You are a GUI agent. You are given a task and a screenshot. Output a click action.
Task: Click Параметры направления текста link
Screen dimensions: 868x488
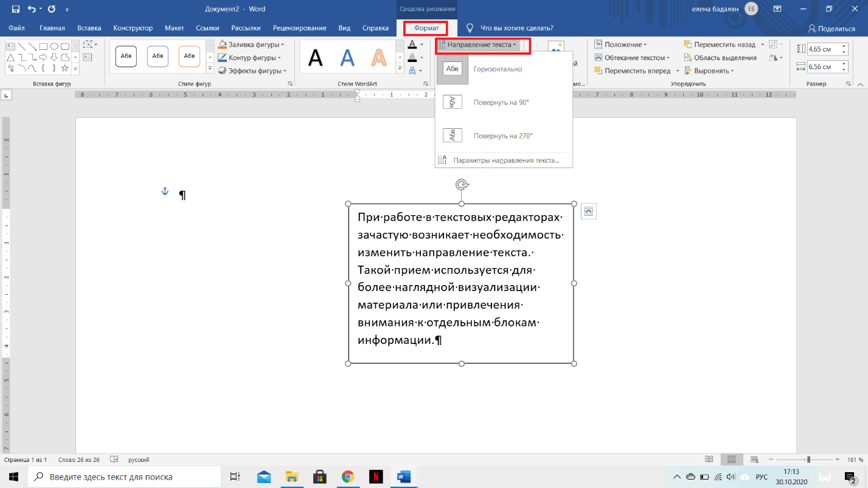(505, 160)
